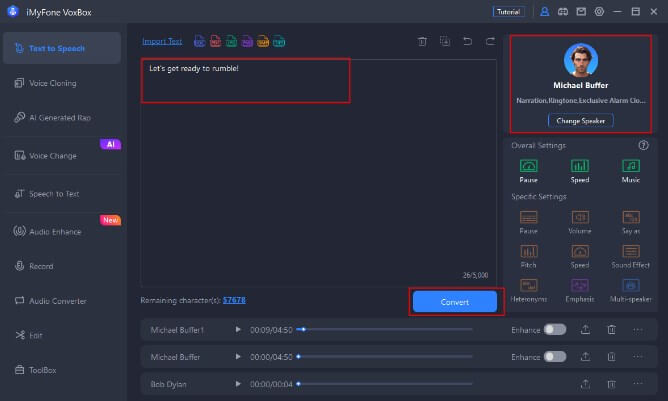This screenshot has height=401, width=668.
Task: Open the mail feedback icon
Action: point(581,12)
